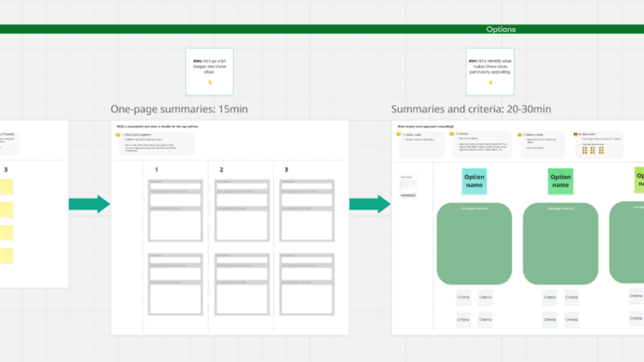Screen dimensions: 644x362
Task: Click the emoji beside 'Work alone together' instruction
Action: tap(118, 135)
